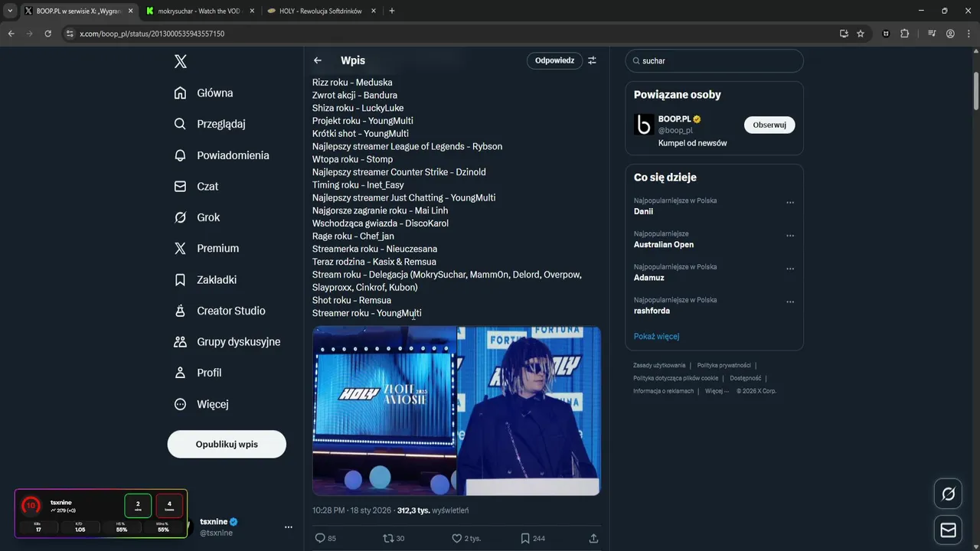Click the Odpowiedz button

[x=554, y=60]
